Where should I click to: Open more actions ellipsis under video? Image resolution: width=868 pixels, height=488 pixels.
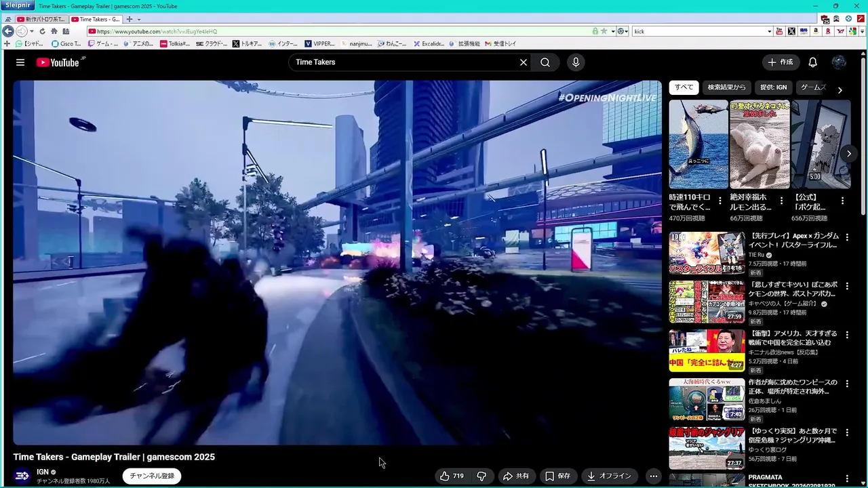pyautogui.click(x=653, y=476)
